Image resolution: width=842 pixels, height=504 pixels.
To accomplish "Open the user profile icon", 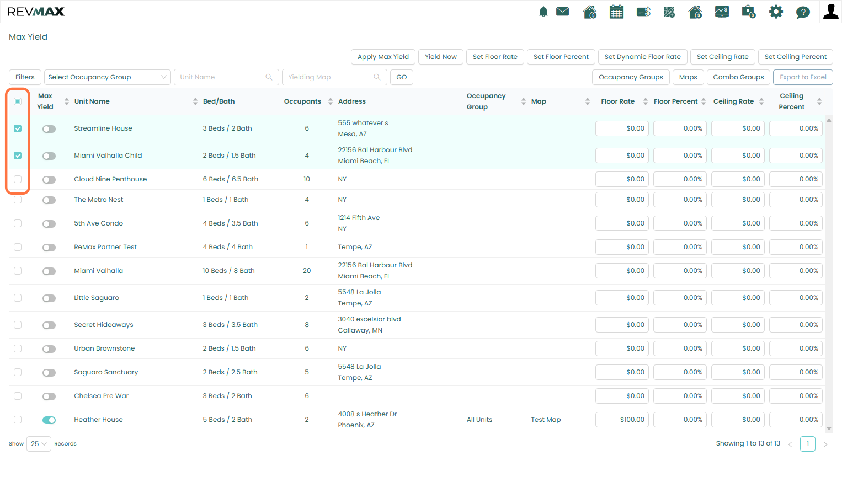I will click(830, 12).
